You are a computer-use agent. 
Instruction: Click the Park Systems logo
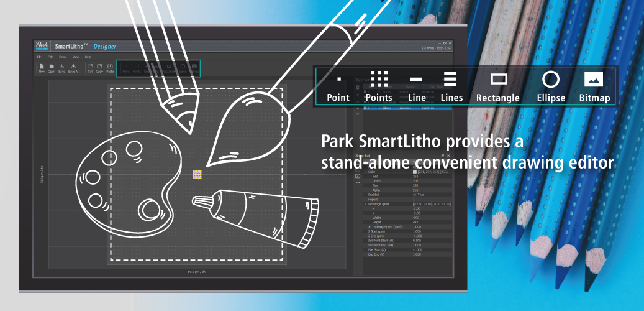pos(42,45)
